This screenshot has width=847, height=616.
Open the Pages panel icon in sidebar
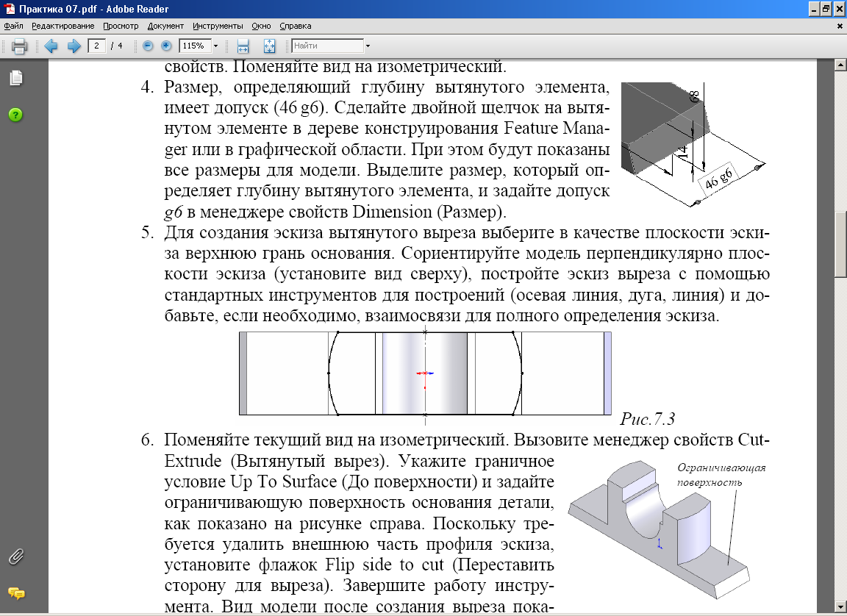[16, 78]
